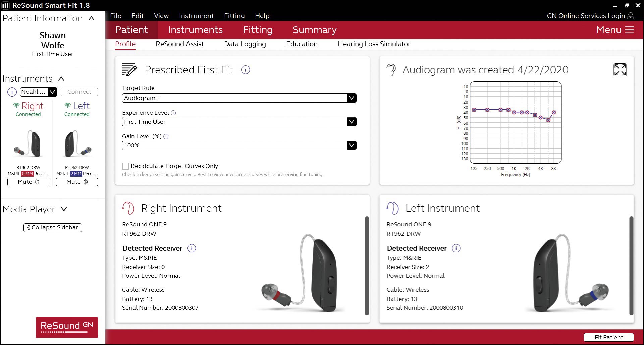Open GN Online Services Login user icon

(x=630, y=16)
